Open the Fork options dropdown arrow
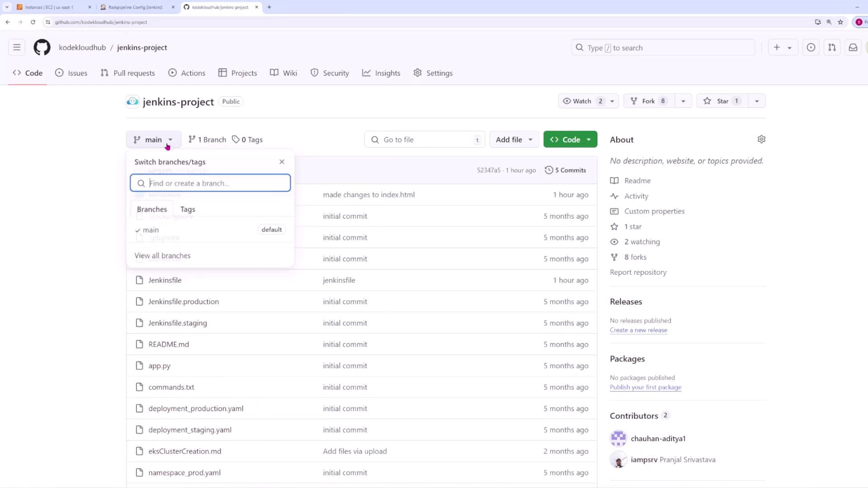The height and width of the screenshot is (488, 868). [683, 101]
